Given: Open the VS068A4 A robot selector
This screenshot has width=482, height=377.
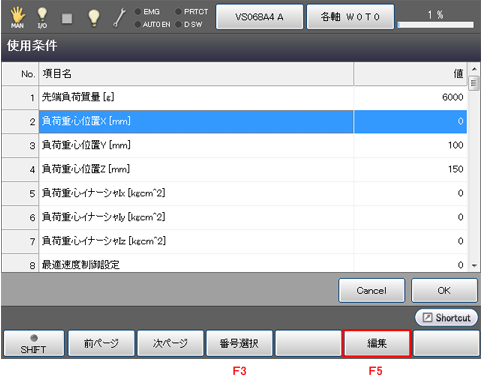Looking at the screenshot, I should click(x=259, y=17).
